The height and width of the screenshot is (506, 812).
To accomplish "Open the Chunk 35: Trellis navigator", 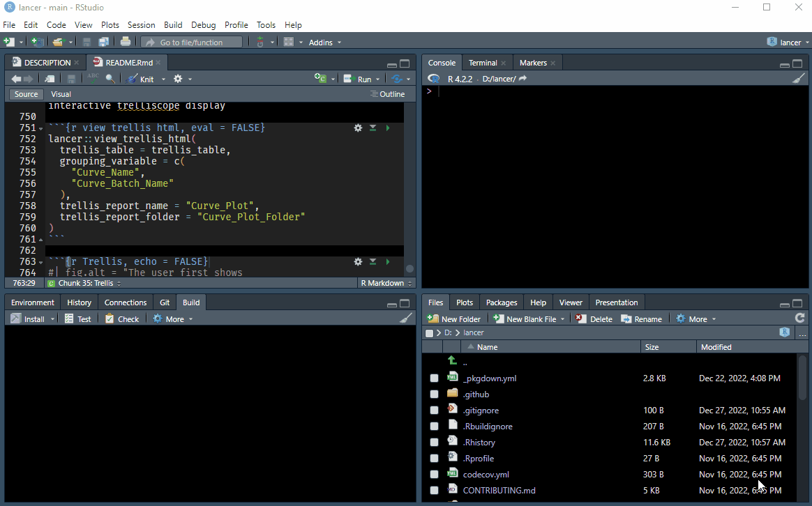I will click(84, 283).
